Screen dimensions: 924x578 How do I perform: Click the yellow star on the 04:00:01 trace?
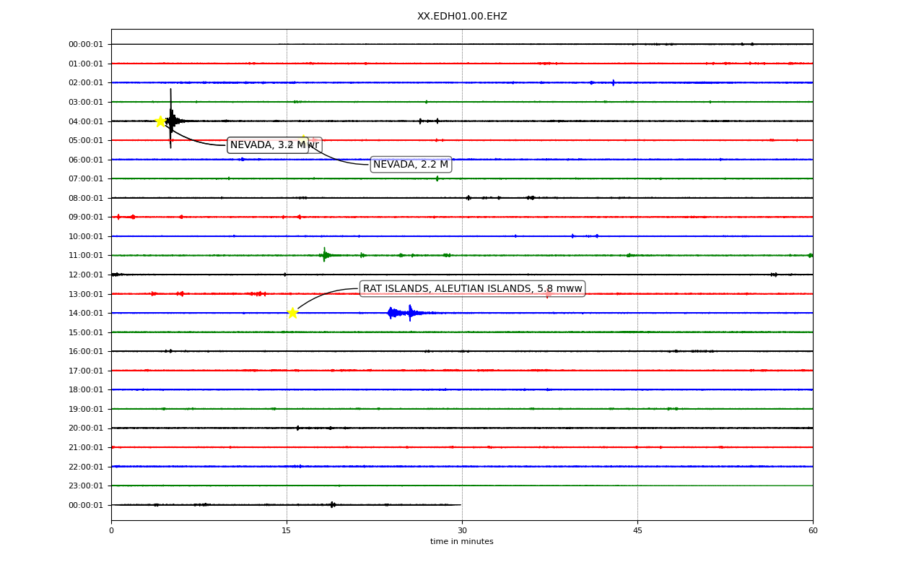click(160, 121)
